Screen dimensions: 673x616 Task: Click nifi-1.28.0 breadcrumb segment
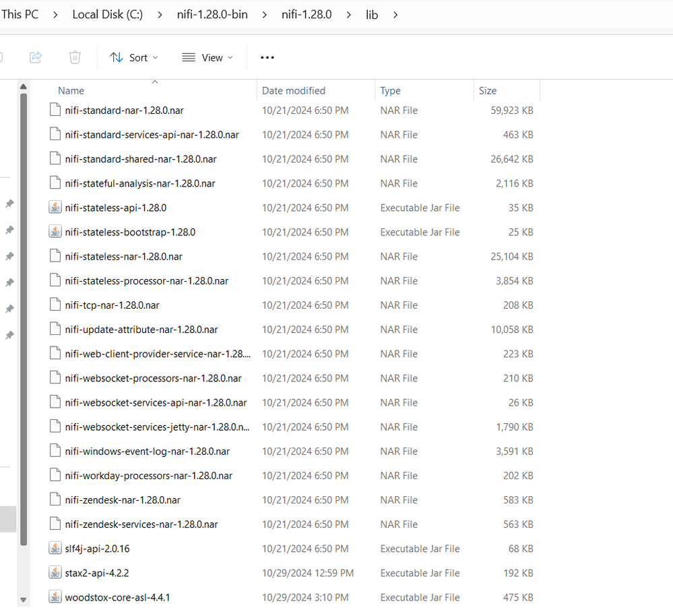pyautogui.click(x=307, y=14)
